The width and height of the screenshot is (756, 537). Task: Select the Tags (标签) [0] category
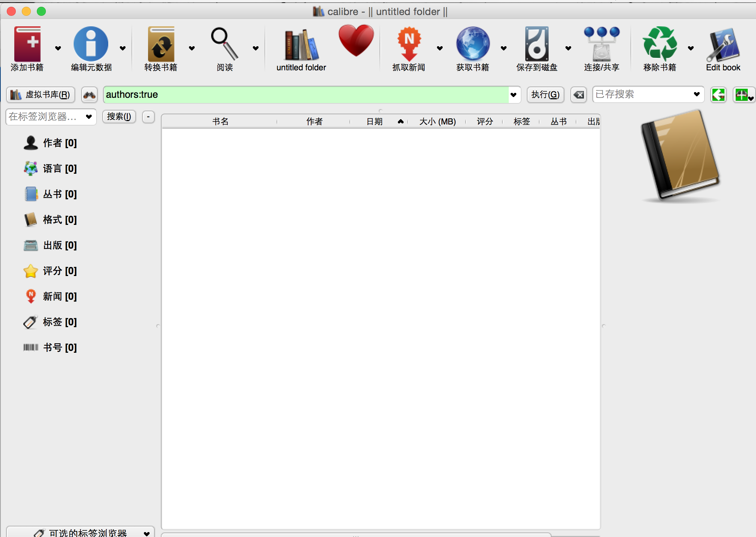[x=50, y=322]
